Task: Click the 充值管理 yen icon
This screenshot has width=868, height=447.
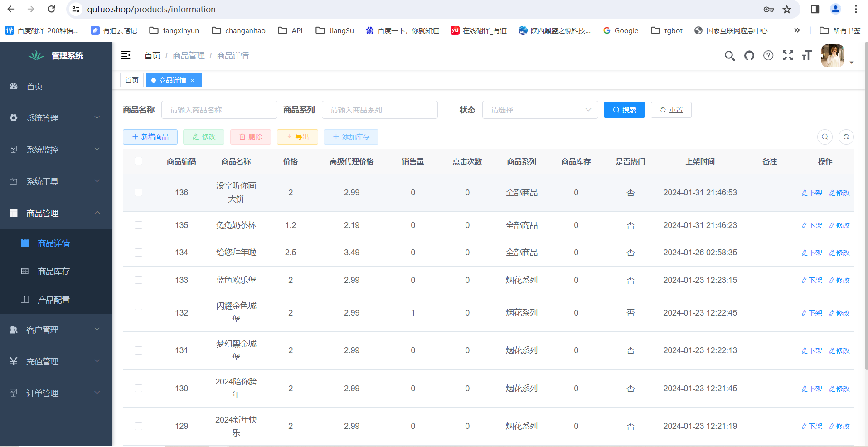Action: [x=14, y=361]
